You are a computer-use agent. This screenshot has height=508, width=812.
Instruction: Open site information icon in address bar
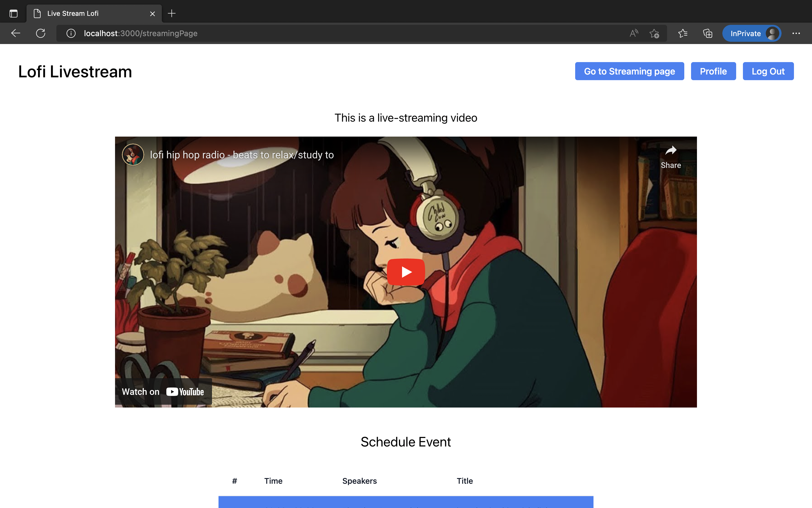pyautogui.click(x=71, y=33)
